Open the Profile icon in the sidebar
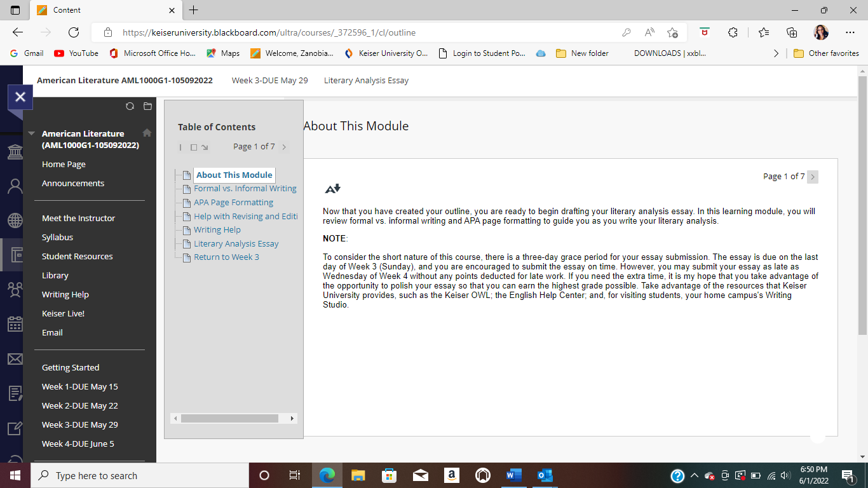This screenshot has width=868, height=488. [14, 186]
